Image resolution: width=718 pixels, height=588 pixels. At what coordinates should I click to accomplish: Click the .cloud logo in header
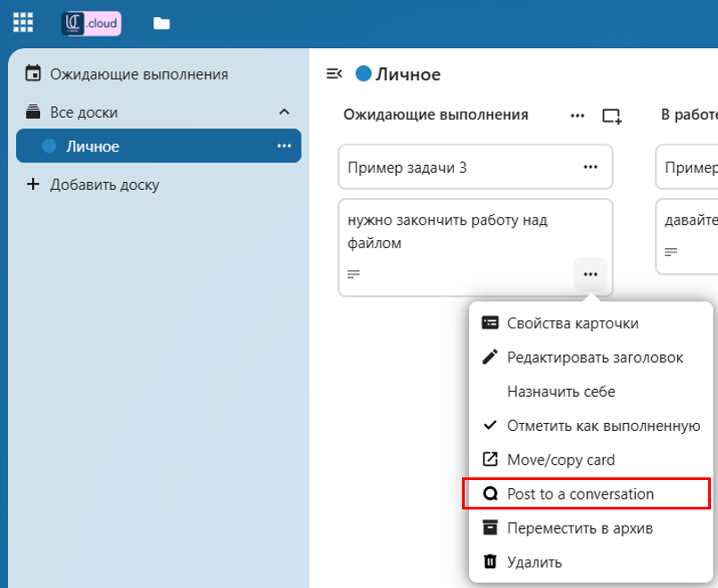[x=91, y=24]
